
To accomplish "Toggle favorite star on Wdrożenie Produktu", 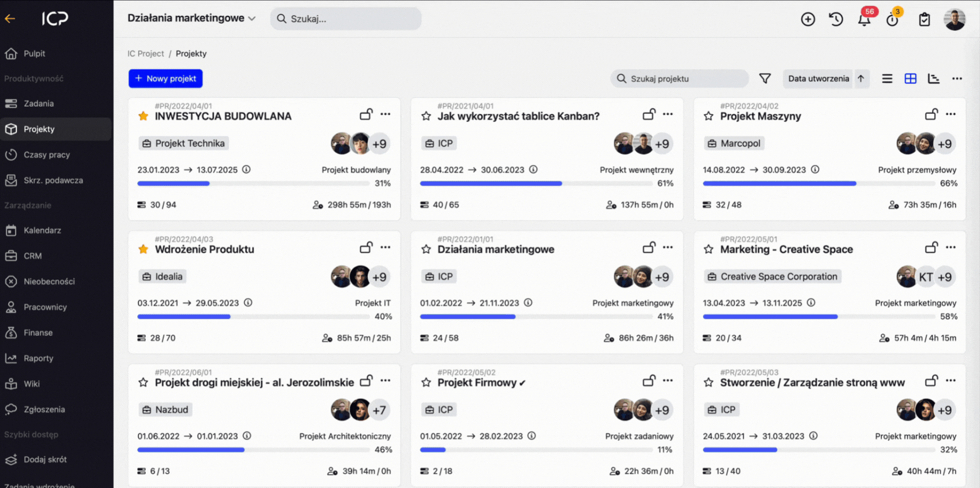I will point(143,249).
